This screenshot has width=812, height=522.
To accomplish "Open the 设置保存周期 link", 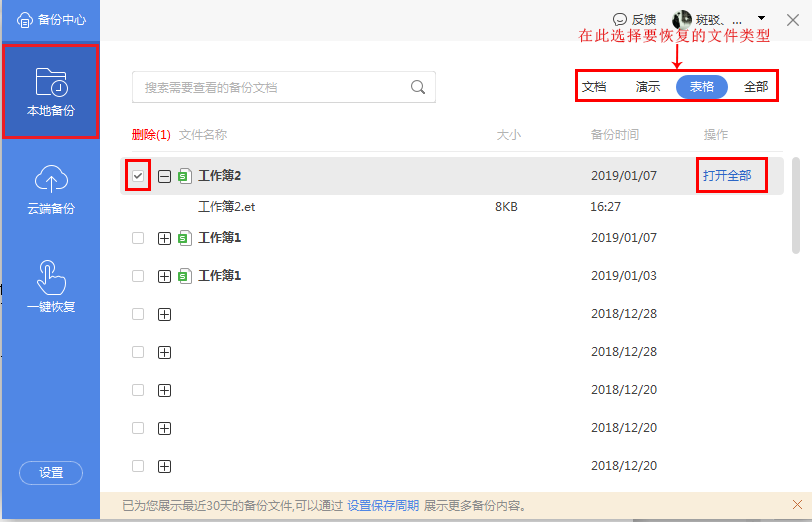I will point(383,505).
